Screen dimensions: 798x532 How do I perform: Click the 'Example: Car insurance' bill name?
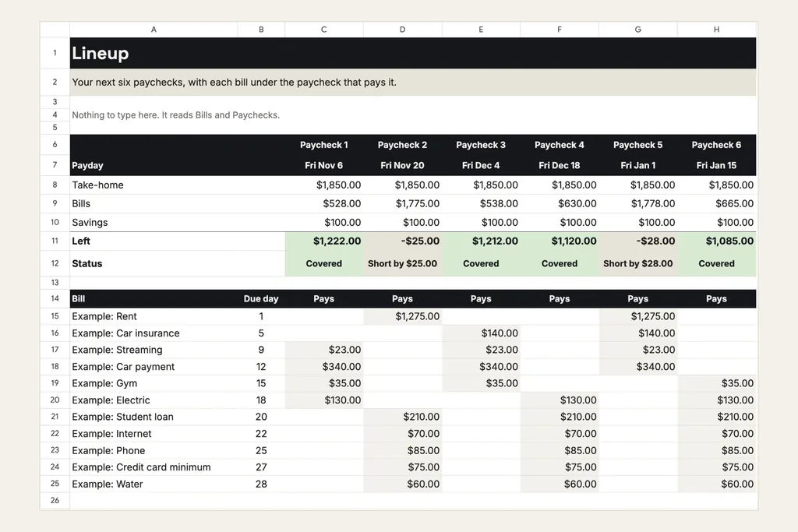(x=125, y=333)
